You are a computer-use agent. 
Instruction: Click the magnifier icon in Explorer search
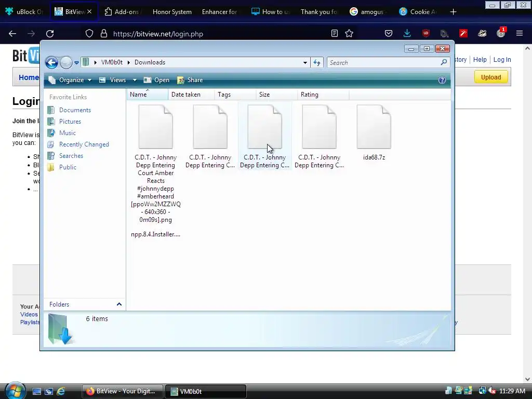pyautogui.click(x=444, y=62)
